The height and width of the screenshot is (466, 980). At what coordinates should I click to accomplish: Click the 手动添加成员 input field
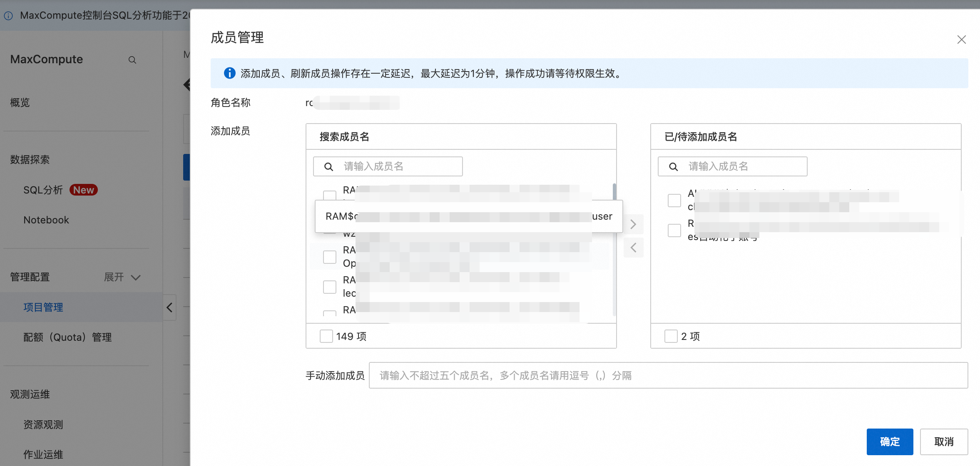tap(669, 375)
